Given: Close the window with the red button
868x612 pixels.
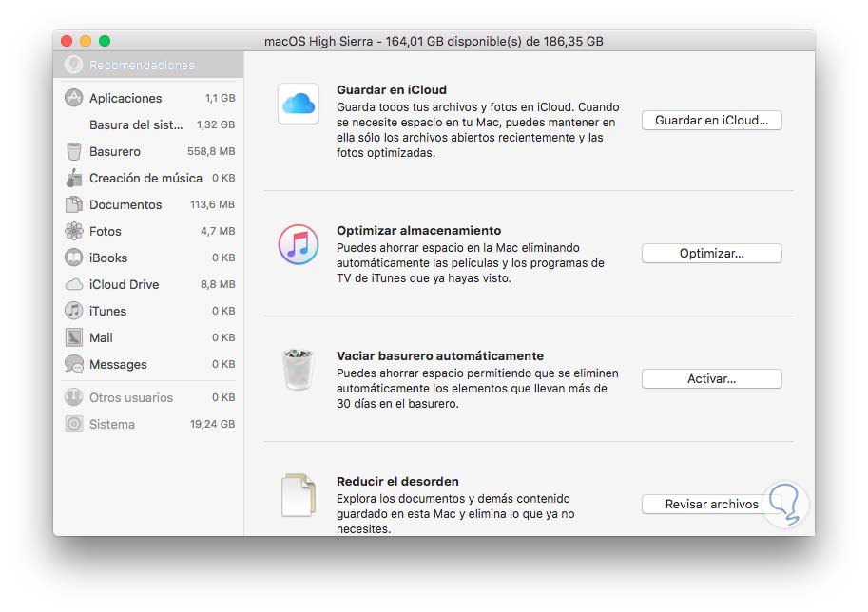Looking at the screenshot, I should (x=67, y=41).
